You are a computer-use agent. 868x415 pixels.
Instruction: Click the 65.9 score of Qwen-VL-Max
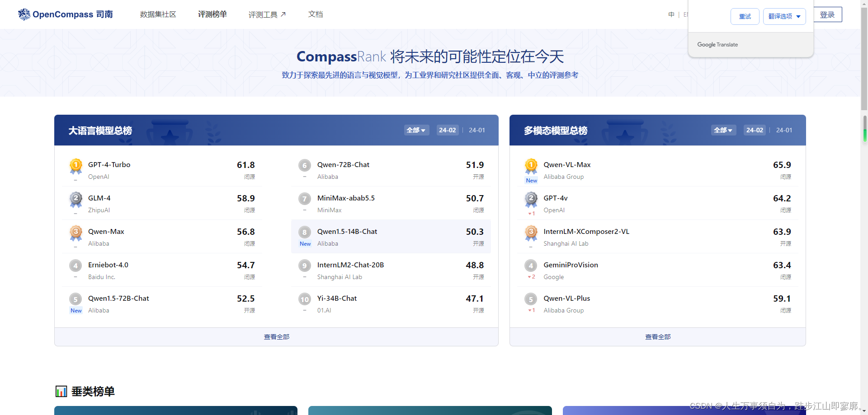(782, 165)
